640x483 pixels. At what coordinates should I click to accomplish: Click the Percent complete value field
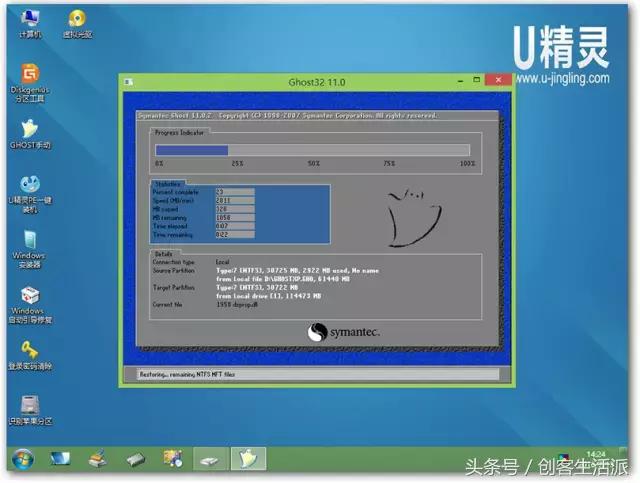click(235, 191)
